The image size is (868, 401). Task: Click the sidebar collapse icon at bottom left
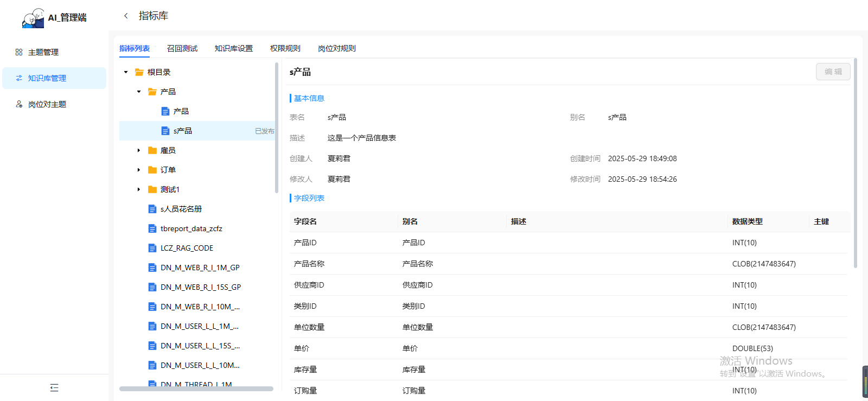pyautogui.click(x=54, y=387)
